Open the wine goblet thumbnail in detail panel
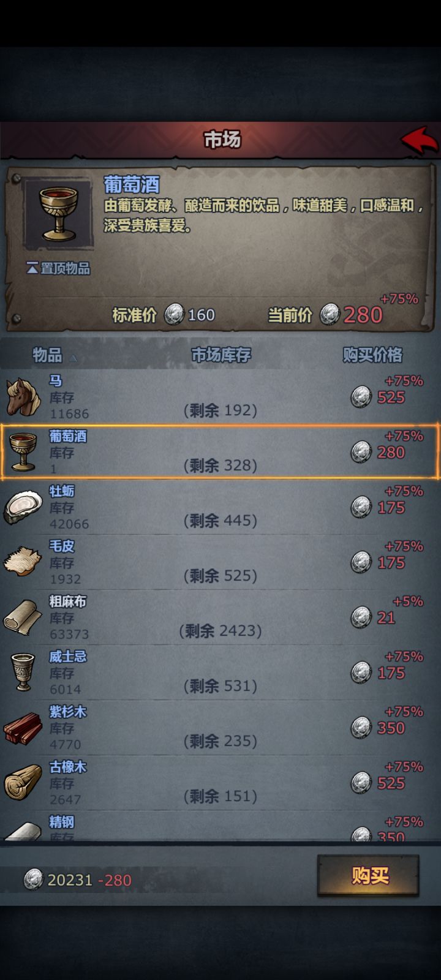 pos(58,213)
